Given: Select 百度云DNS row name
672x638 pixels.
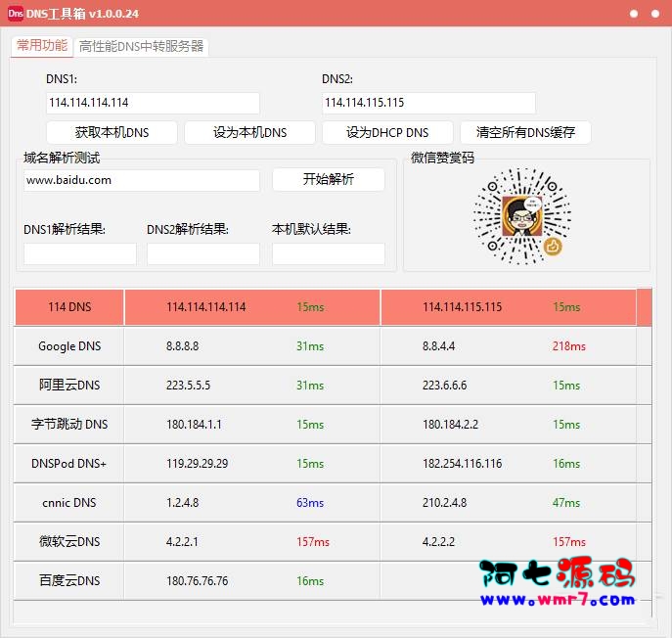Looking at the screenshot, I should 69,581.
